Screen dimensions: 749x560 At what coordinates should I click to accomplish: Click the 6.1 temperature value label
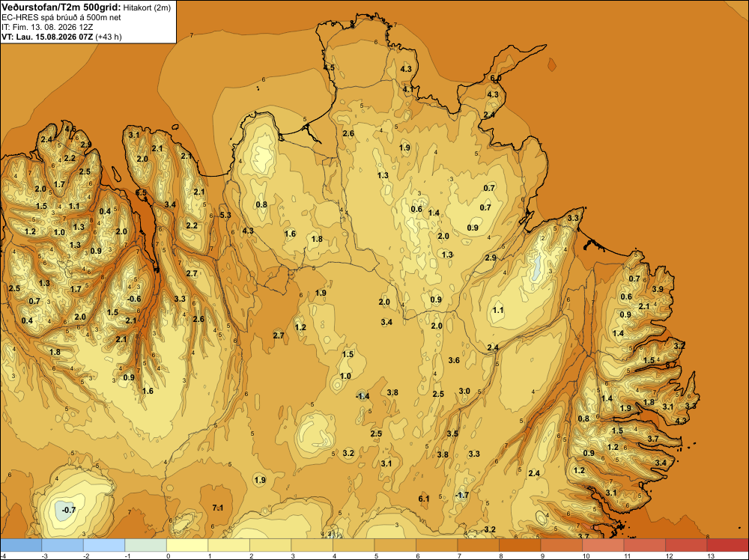[x=424, y=499]
